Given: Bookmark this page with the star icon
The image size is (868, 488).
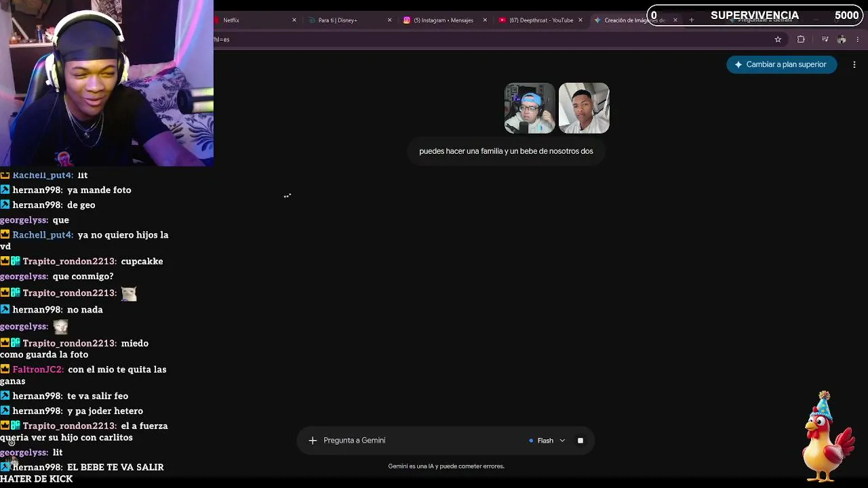Looking at the screenshot, I should point(778,39).
